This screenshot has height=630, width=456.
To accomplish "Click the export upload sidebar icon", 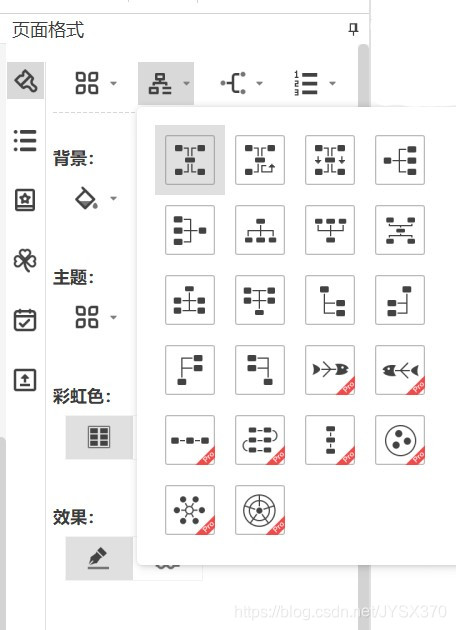I will tap(25, 380).
